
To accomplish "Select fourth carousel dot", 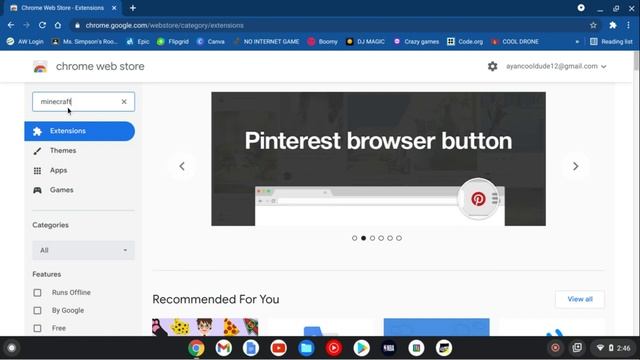I will tap(381, 238).
